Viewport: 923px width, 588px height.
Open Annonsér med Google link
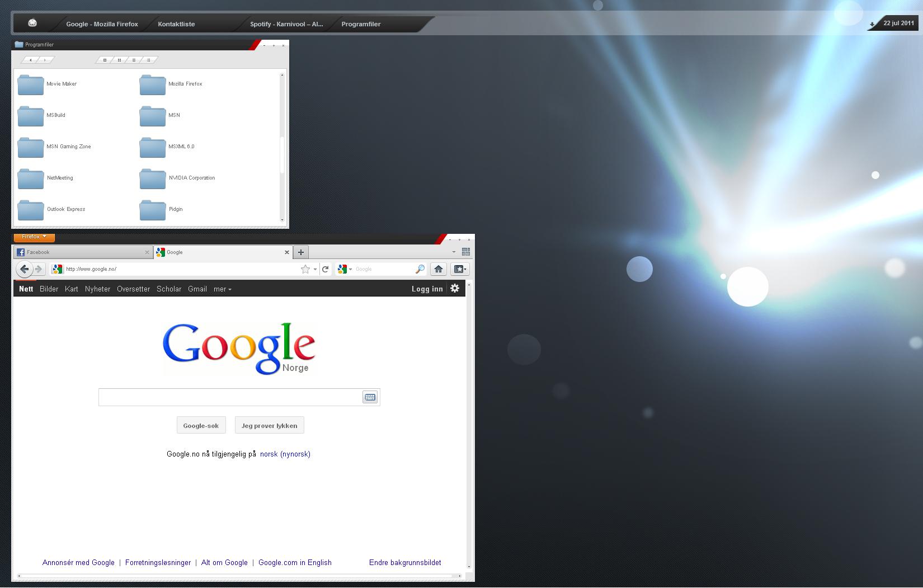78,563
